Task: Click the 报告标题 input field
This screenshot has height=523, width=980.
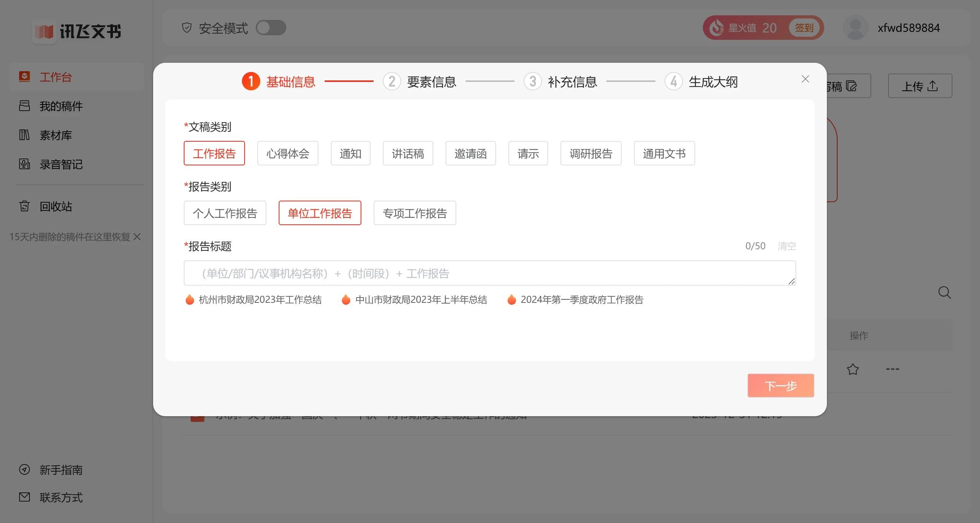Action: point(490,273)
